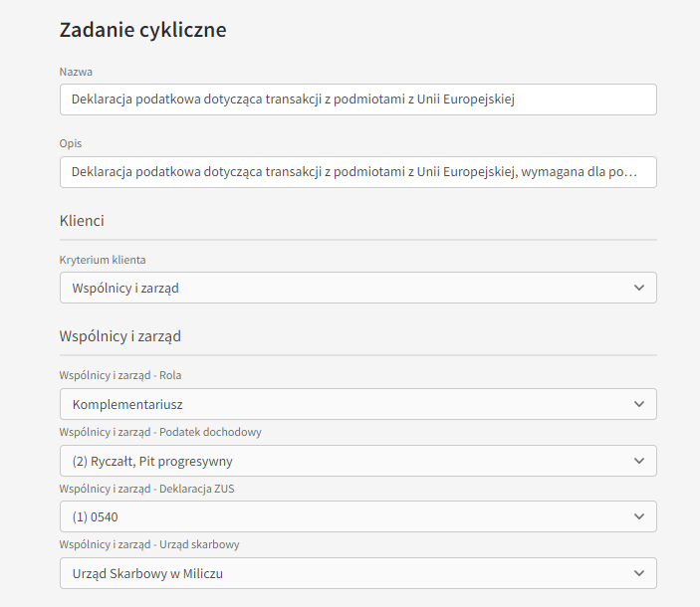Select the Wspólnicy i zarząd section heading
The image size is (700, 607).
120,336
